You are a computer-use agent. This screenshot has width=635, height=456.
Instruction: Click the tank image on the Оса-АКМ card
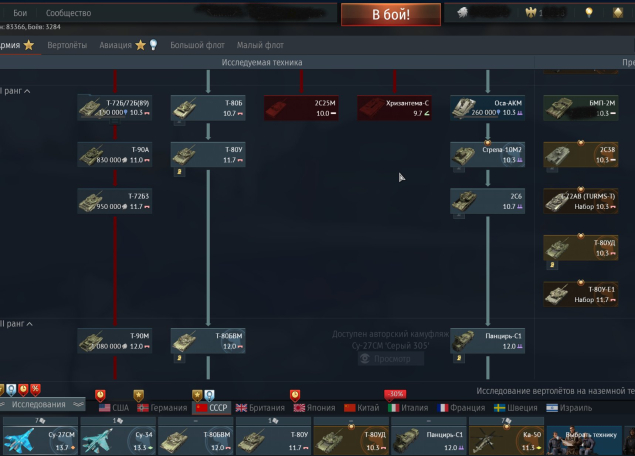click(464, 108)
